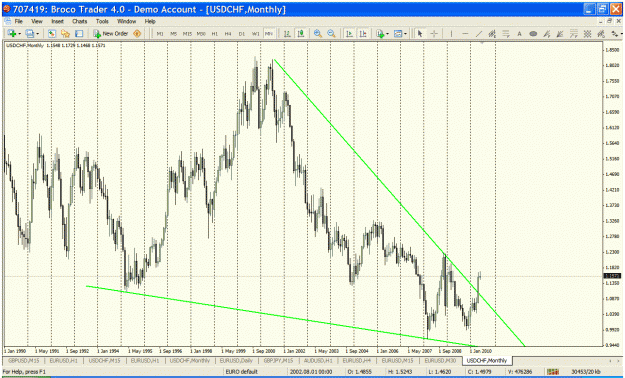Screen dimensions: 625x378
Task: Open the View menu
Action: coord(37,22)
